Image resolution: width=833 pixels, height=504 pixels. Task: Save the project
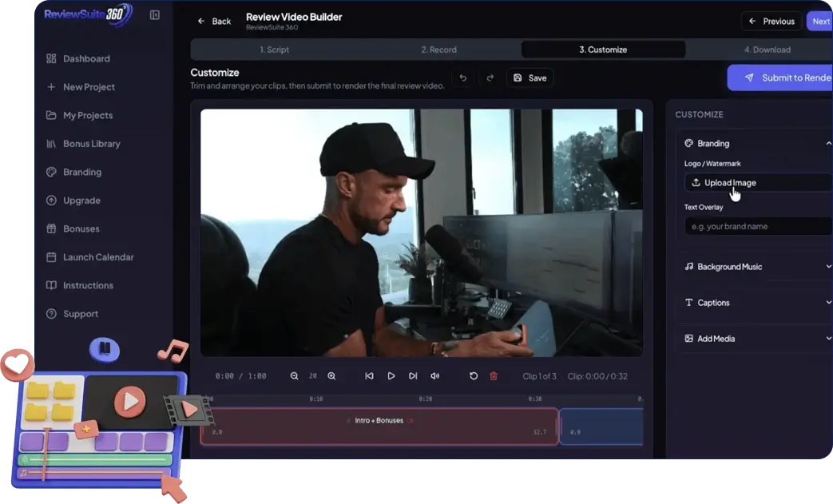click(x=530, y=77)
